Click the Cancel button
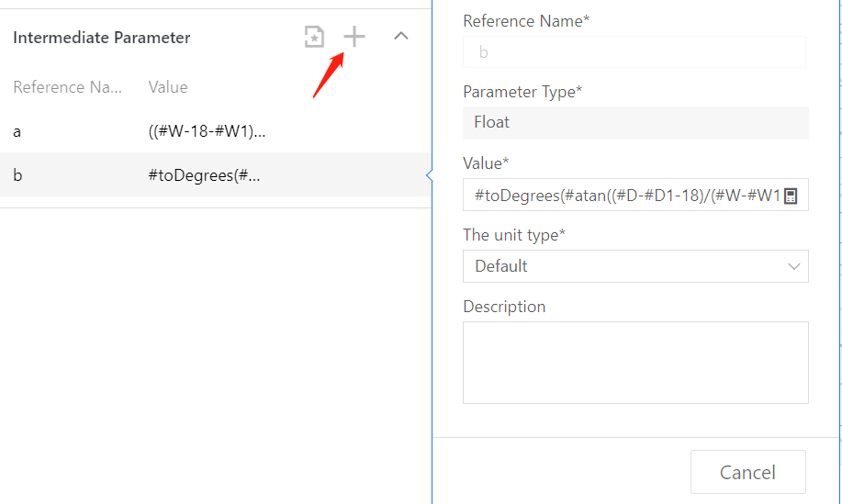 (x=747, y=472)
